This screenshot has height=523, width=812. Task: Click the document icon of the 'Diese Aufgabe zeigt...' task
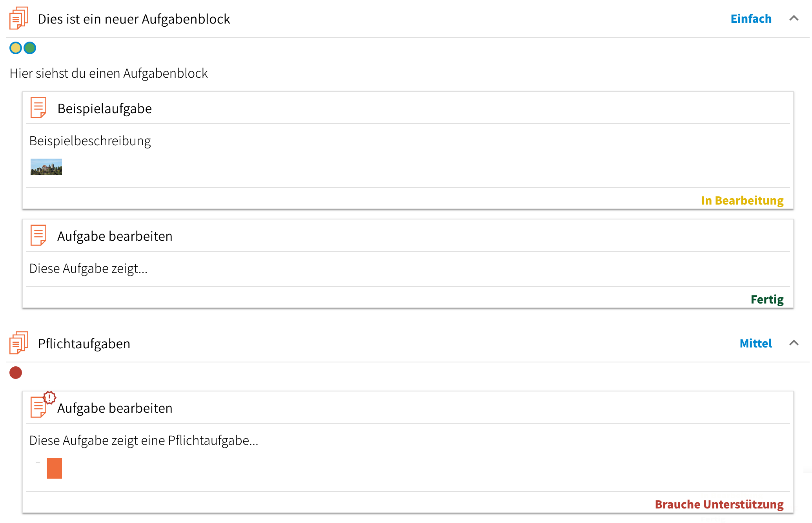pos(38,235)
